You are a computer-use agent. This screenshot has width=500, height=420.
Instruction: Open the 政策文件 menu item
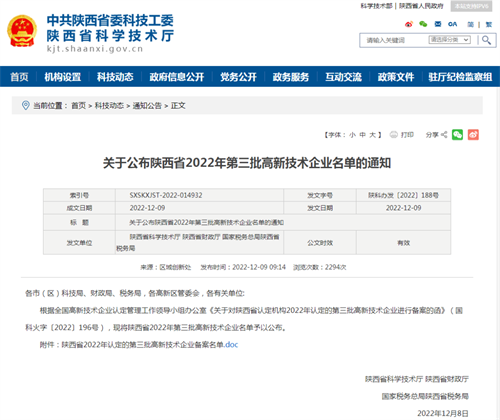(396, 77)
